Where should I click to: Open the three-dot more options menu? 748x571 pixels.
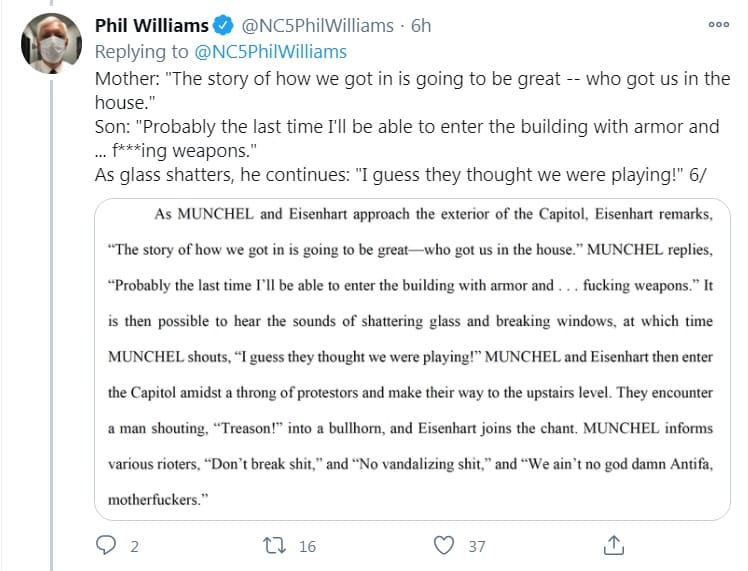pos(718,26)
